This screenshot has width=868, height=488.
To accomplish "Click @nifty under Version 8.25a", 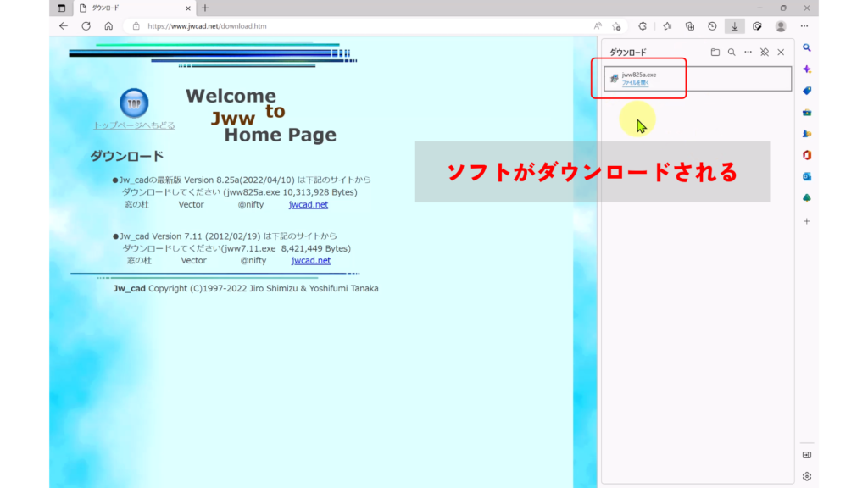I will [251, 205].
